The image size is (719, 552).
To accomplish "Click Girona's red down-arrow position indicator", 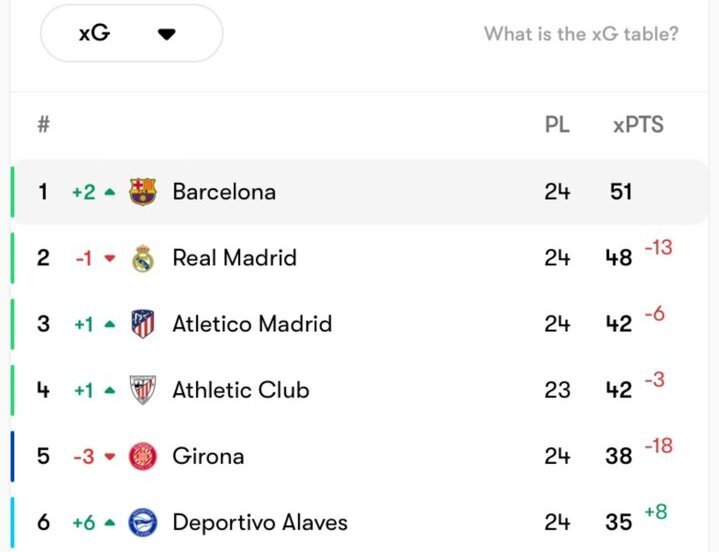I will 110,456.
